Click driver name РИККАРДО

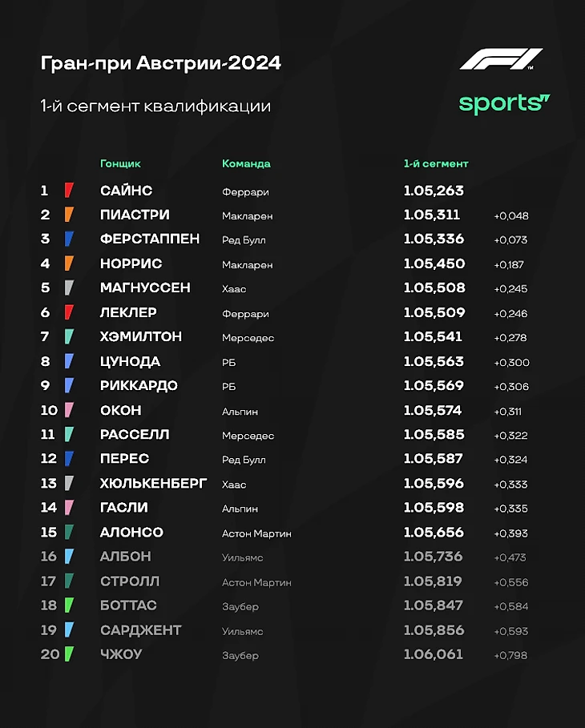[139, 386]
